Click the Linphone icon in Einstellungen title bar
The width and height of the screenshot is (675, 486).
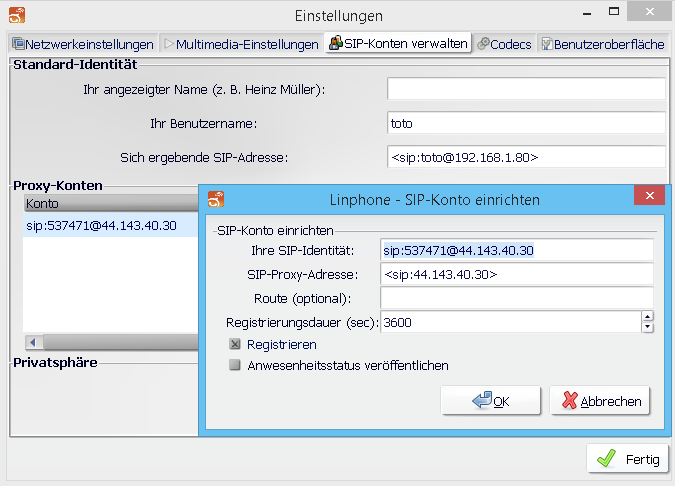pos(17,15)
